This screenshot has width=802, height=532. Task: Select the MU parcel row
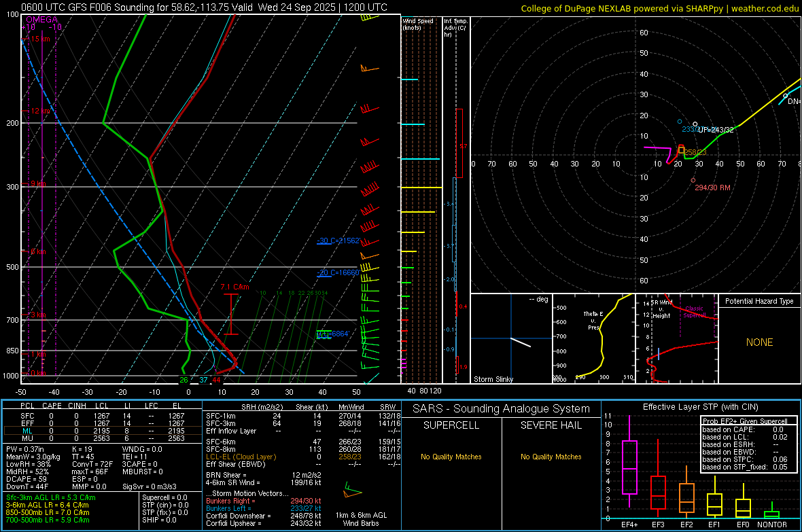[103, 438]
